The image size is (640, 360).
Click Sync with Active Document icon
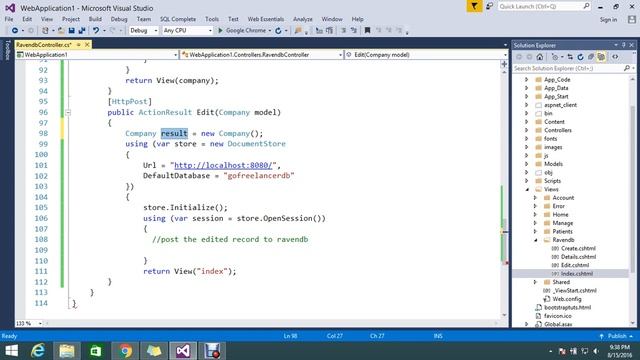(x=570, y=57)
